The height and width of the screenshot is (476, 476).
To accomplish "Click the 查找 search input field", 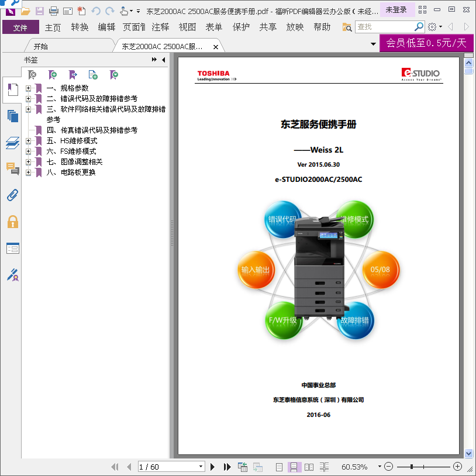I will 384,27.
